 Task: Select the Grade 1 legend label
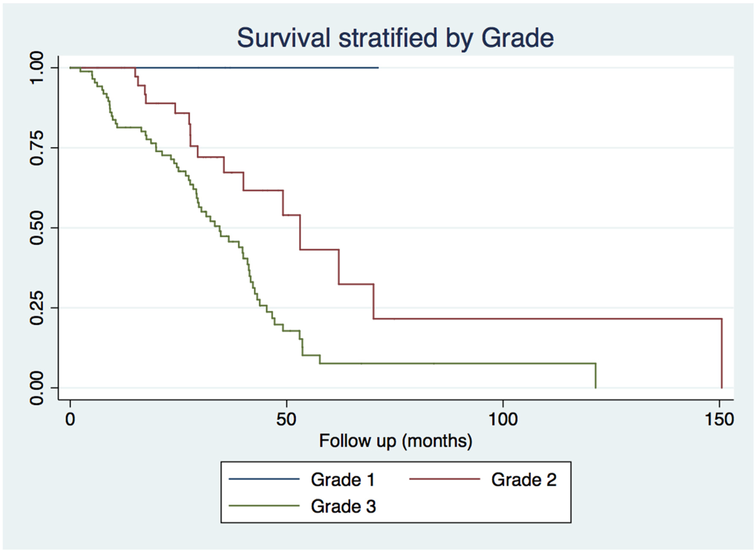pyautogui.click(x=342, y=480)
